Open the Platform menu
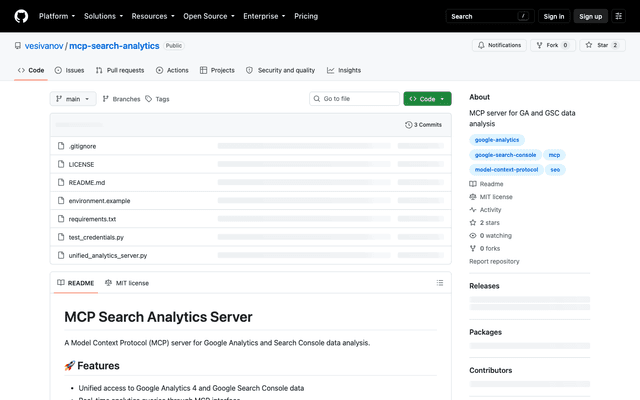 (x=57, y=16)
